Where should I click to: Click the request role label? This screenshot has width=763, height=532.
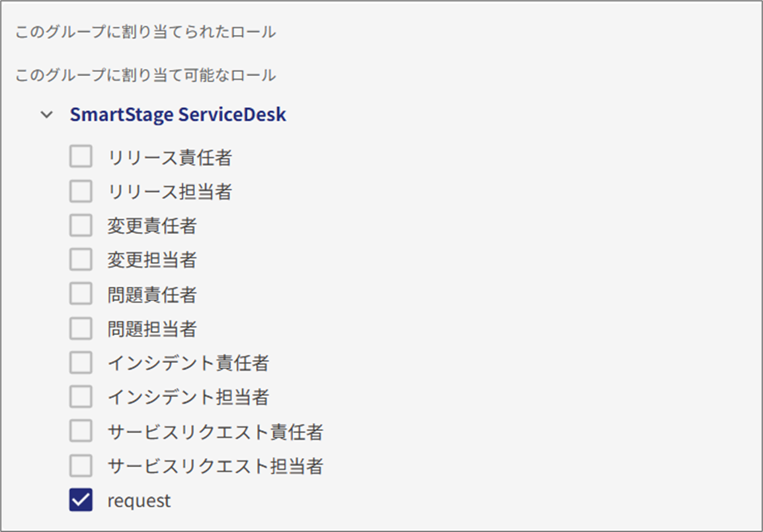(x=139, y=501)
